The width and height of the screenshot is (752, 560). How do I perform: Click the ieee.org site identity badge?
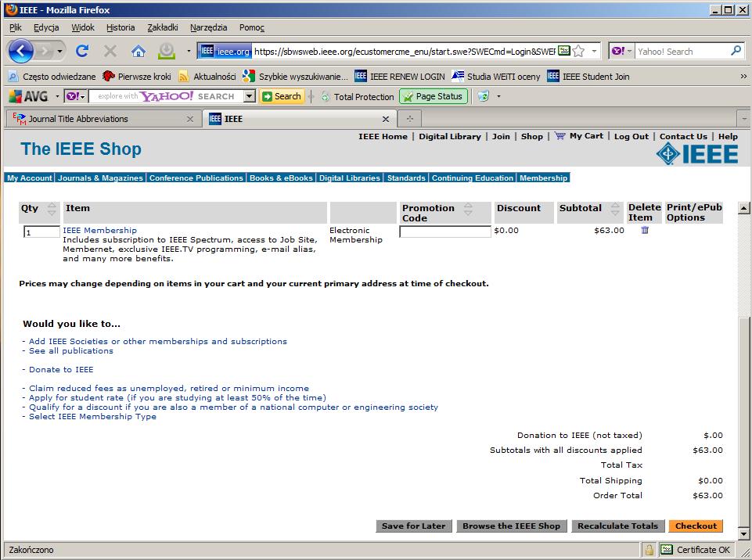(x=225, y=51)
